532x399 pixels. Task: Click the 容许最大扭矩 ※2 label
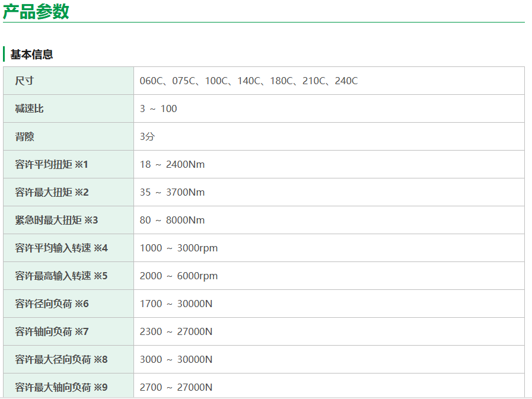[52, 192]
